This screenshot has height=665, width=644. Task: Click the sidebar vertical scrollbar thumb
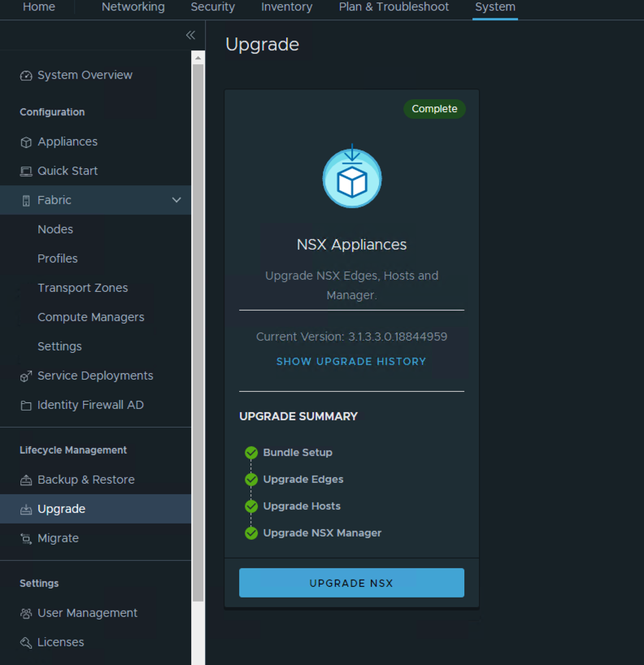[x=198, y=333]
